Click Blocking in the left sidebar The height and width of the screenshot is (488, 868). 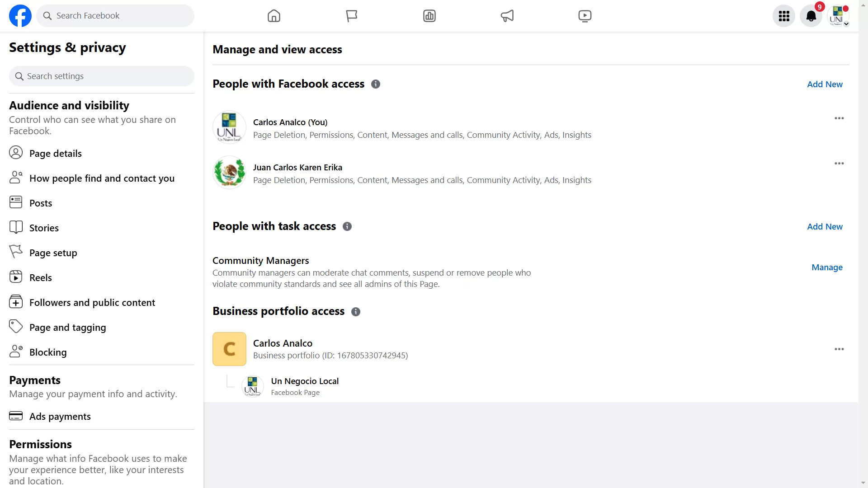pyautogui.click(x=47, y=352)
